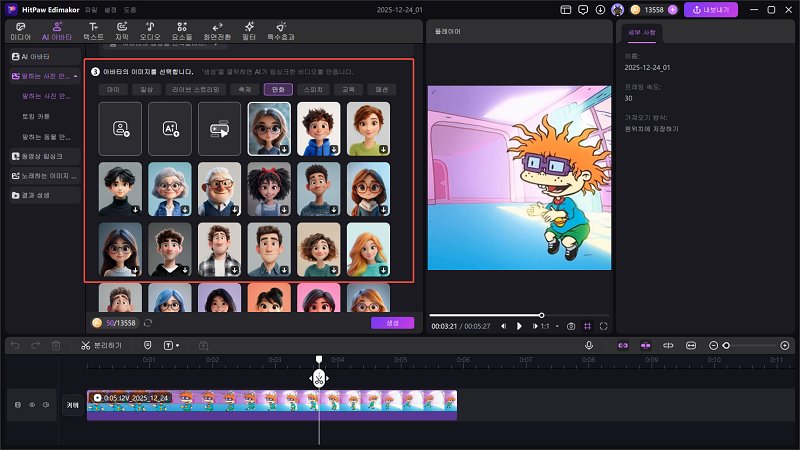Toggle the track mute icon

(45, 405)
